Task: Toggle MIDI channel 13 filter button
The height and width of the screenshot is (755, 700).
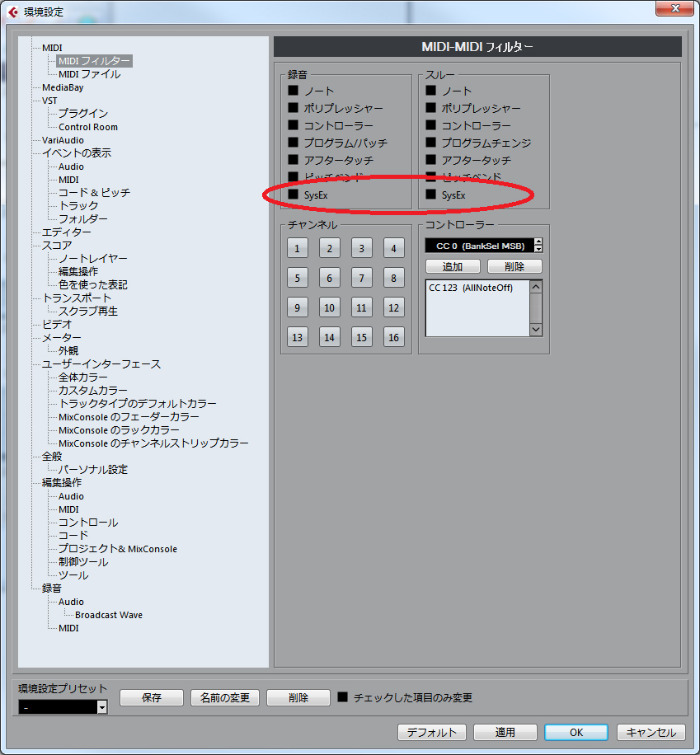Action: pyautogui.click(x=298, y=338)
